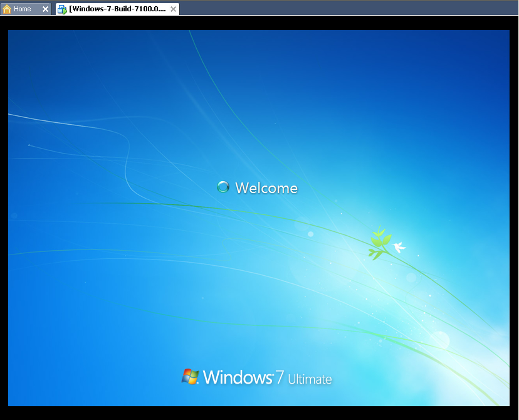This screenshot has height=420, width=519.
Task: Click the Windows flag logo
Action: tap(191, 376)
